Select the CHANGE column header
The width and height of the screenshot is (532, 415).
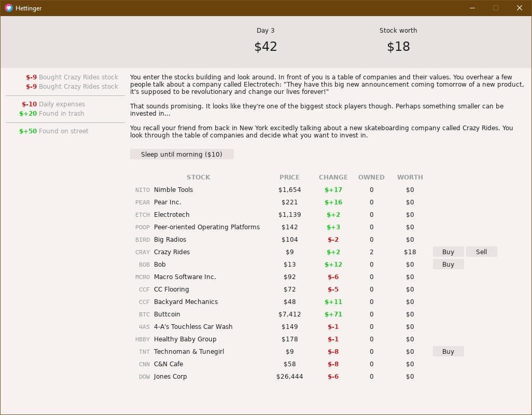pyautogui.click(x=333, y=177)
